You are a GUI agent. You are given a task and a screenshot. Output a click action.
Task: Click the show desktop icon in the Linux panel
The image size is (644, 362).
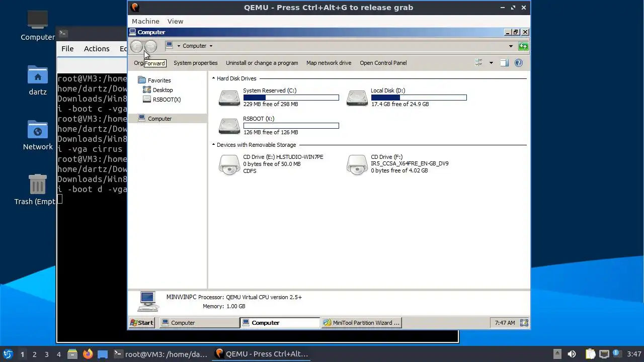(103, 354)
